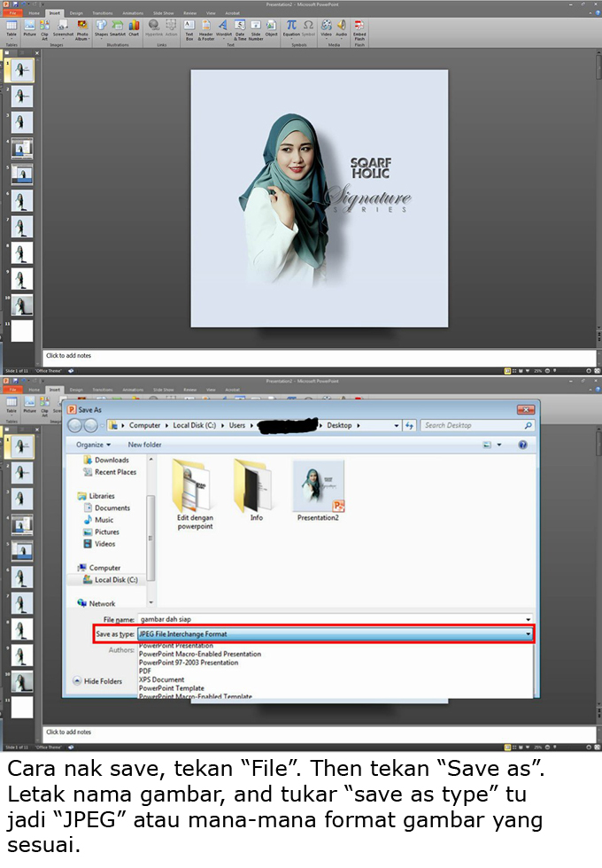Select Recent Places in the navigation pane
602x868 pixels.
110,472
